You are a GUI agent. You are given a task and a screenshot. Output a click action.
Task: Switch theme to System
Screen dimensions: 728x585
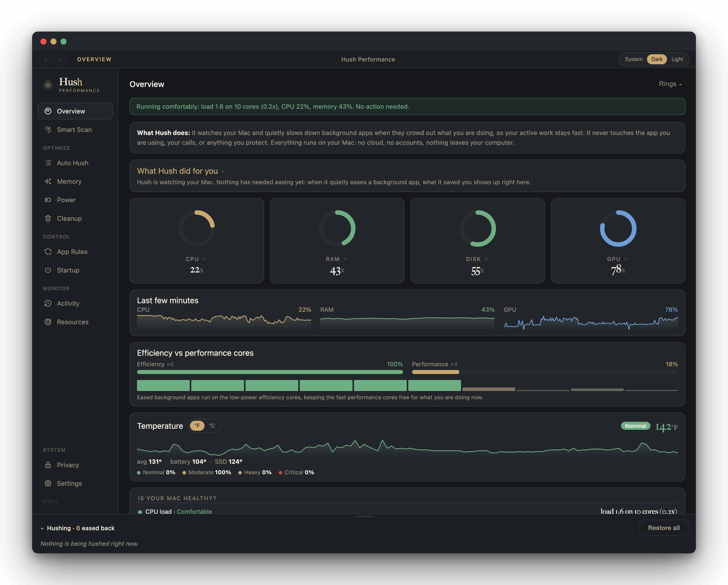point(633,59)
